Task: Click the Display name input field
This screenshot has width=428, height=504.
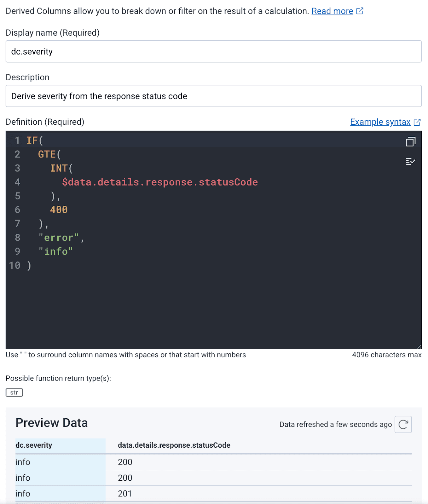Action: [213, 51]
